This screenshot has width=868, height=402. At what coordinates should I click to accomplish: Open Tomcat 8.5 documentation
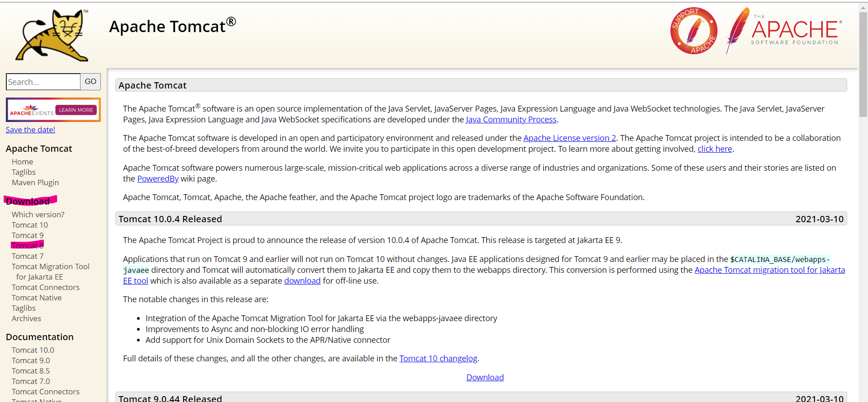coord(31,371)
